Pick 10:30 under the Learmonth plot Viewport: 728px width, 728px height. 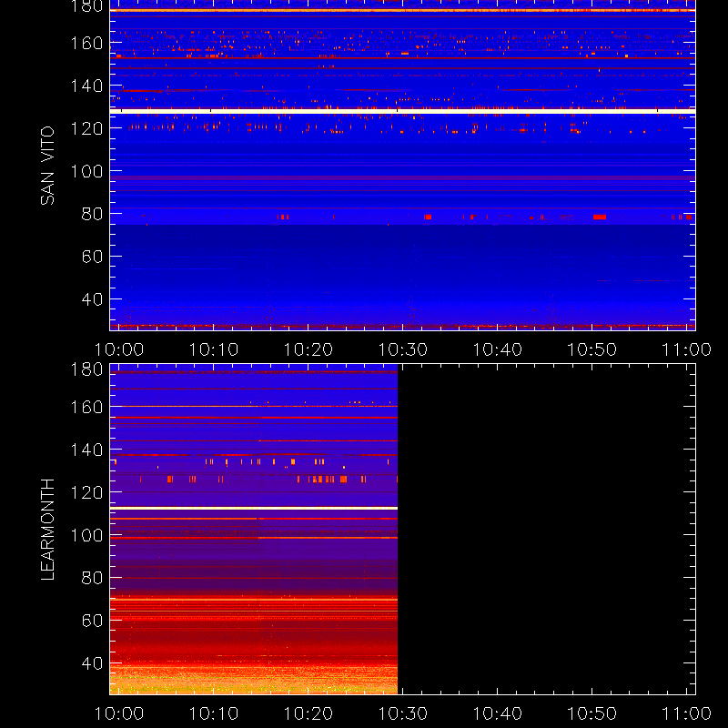coord(403,713)
